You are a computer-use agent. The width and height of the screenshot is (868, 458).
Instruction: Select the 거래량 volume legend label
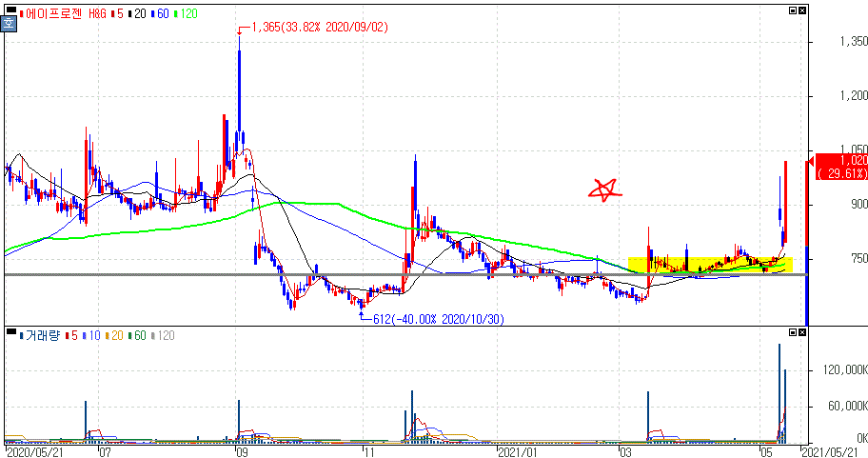[40, 335]
